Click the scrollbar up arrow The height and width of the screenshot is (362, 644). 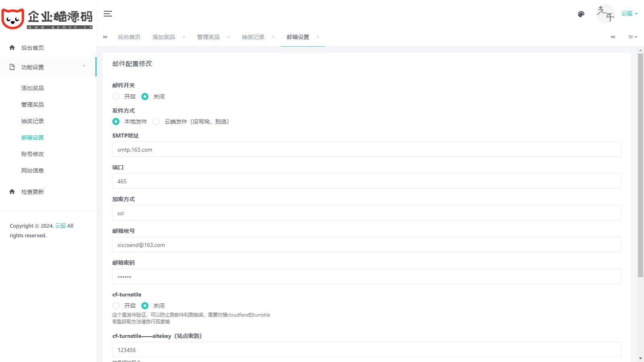pos(641,50)
